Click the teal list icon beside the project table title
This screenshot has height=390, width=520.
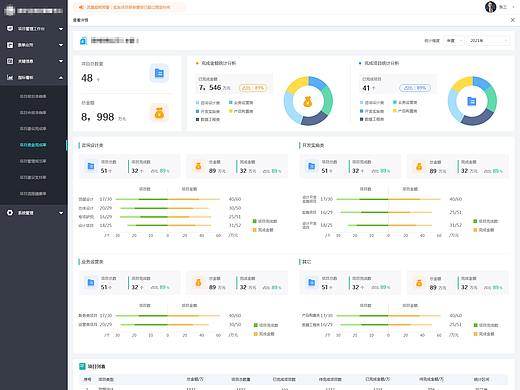click(x=82, y=366)
